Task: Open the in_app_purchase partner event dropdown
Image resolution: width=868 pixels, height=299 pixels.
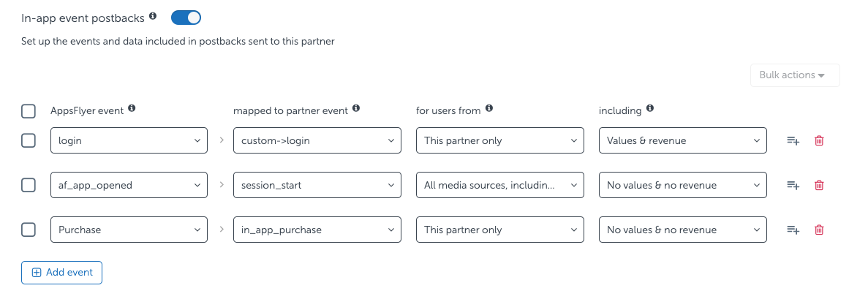Action: pyautogui.click(x=317, y=230)
